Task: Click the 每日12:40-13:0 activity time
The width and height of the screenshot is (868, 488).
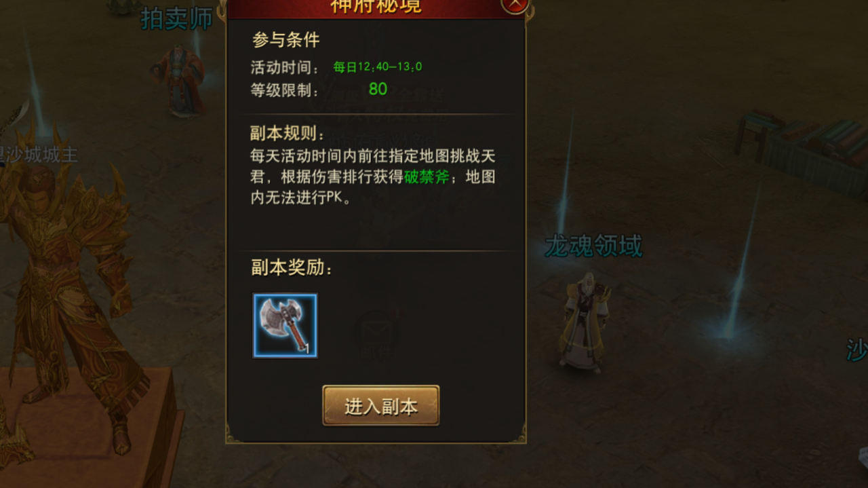Action: [378, 67]
